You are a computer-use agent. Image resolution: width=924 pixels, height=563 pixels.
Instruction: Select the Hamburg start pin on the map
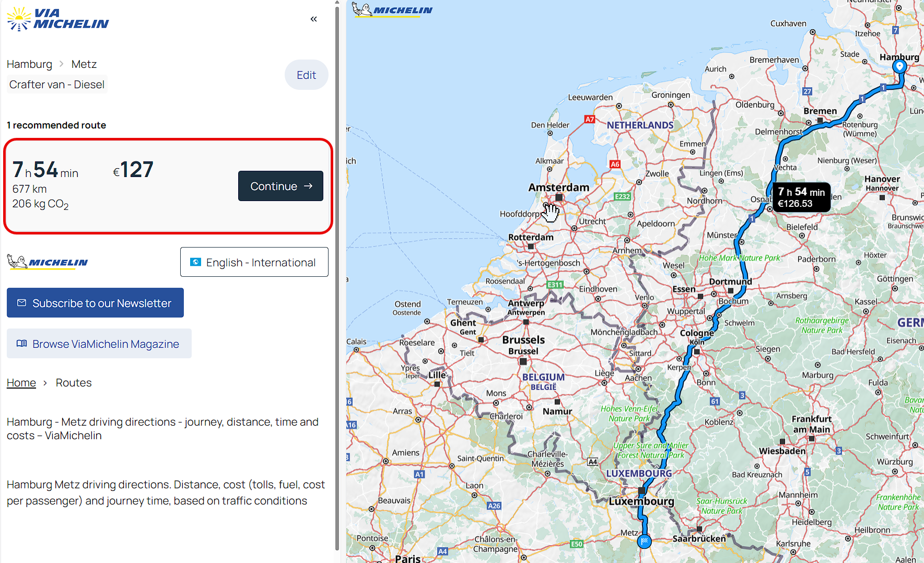click(x=899, y=66)
